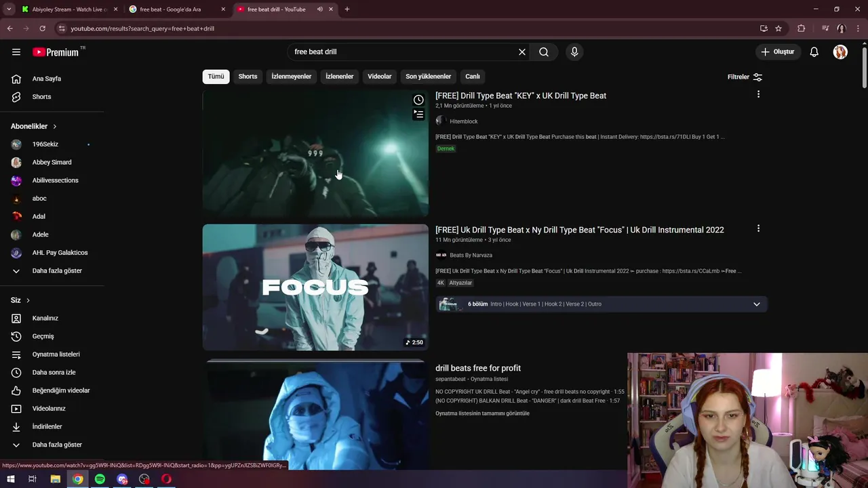This screenshot has width=868, height=488.
Task: Open KEY drill beat video thumbnail
Action: click(315, 153)
